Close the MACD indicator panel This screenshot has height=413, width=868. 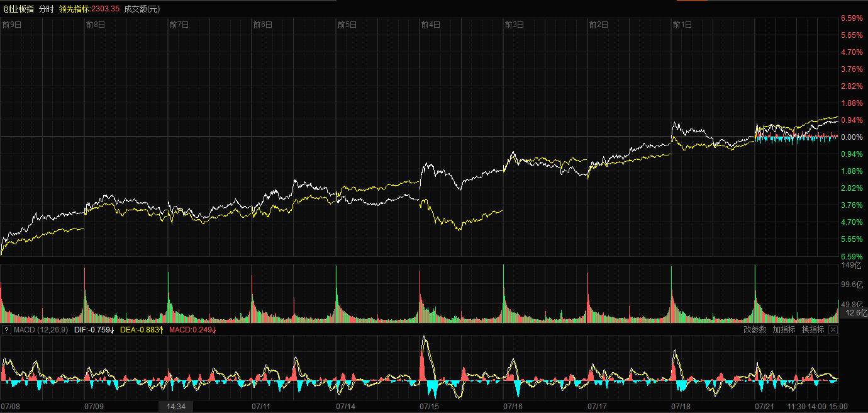pyautogui.click(x=833, y=330)
